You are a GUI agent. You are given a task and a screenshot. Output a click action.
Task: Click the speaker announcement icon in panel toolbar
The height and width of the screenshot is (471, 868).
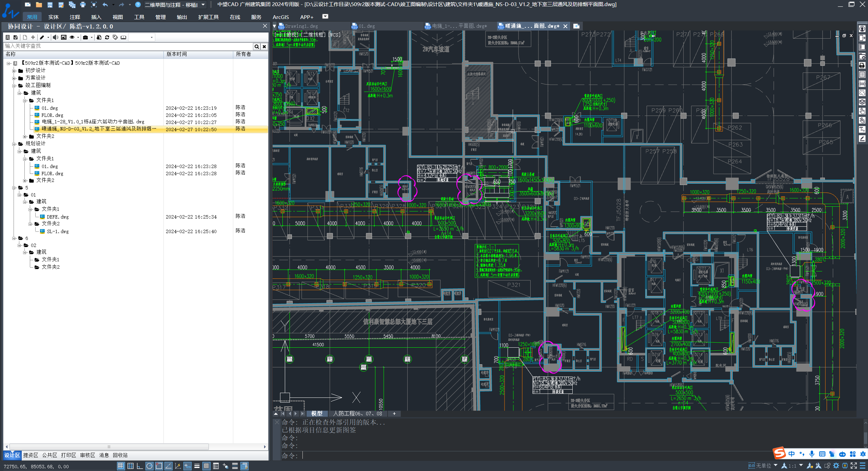[x=55, y=37]
